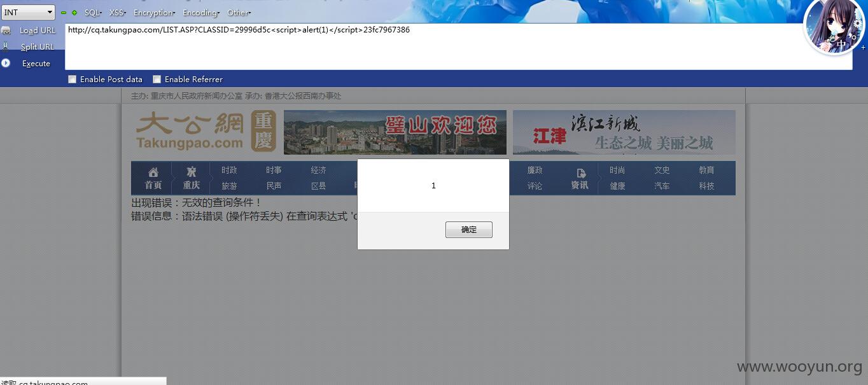Open the 经济 navigation link
The width and height of the screenshot is (868, 385).
pyautogui.click(x=319, y=171)
